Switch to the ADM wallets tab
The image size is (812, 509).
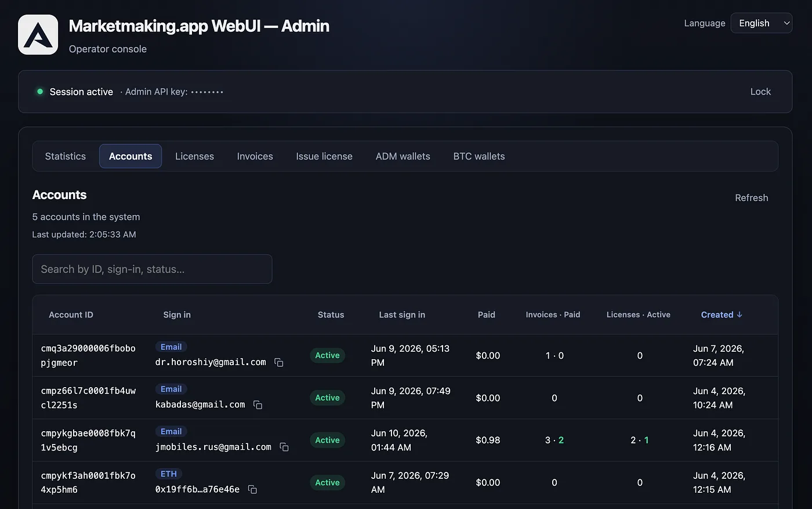coord(403,156)
